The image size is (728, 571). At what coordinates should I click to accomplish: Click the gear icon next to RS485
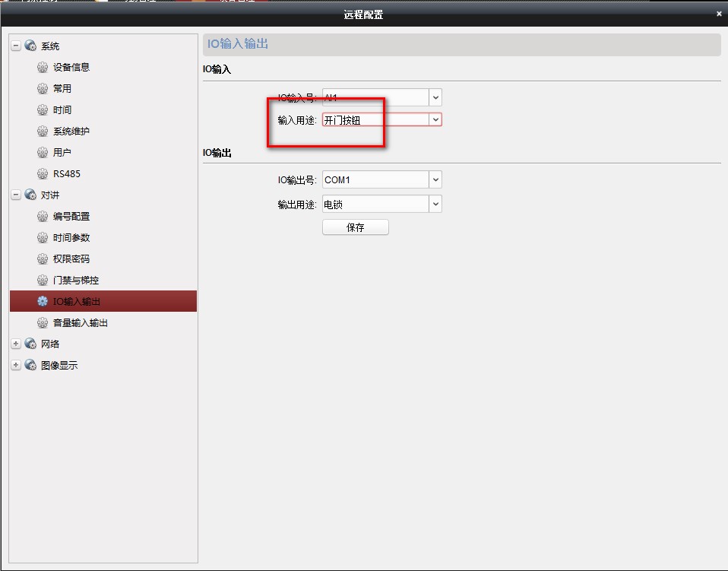43,174
